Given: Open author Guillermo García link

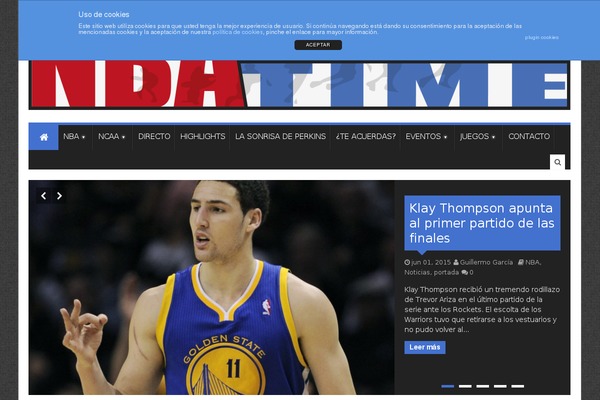Looking at the screenshot, I should pyautogui.click(x=486, y=262).
